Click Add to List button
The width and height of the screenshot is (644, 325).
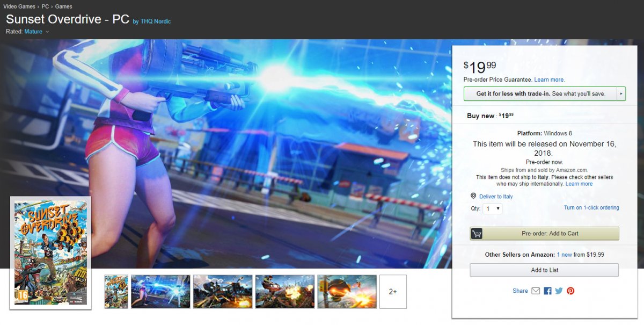[x=544, y=270]
